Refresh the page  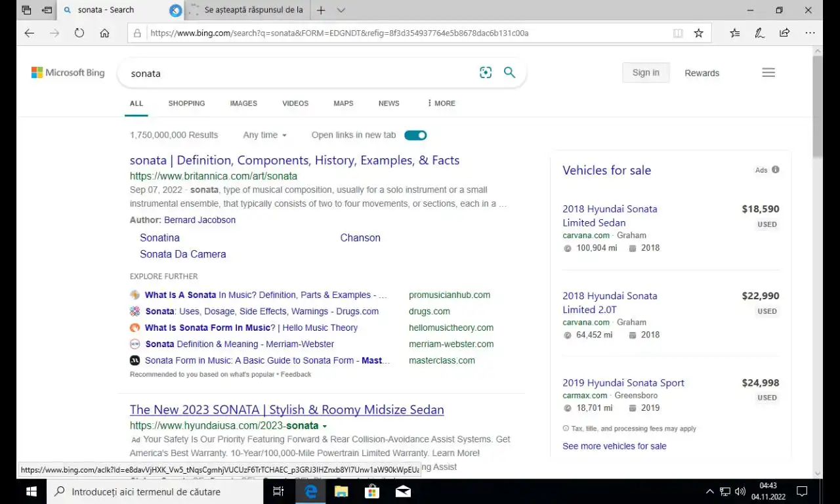coord(79,33)
